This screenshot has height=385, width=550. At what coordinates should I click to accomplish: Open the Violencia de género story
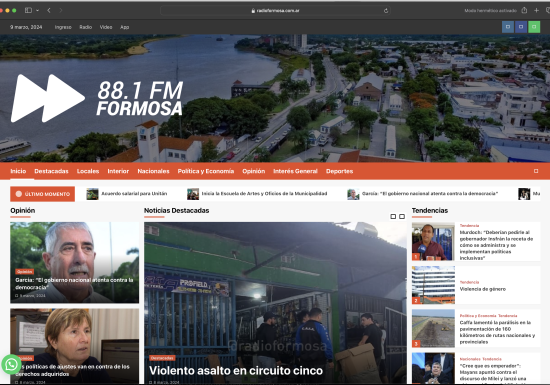click(x=483, y=289)
